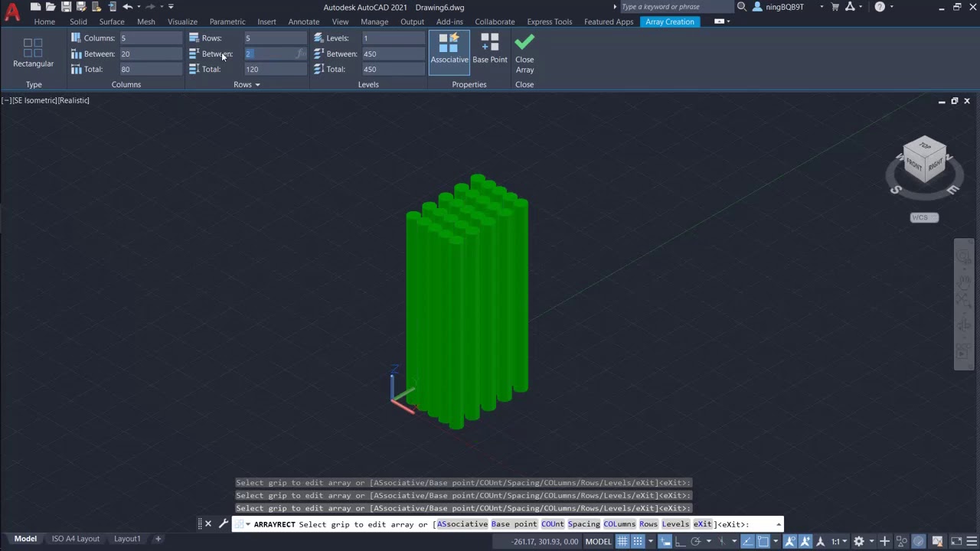The width and height of the screenshot is (980, 551).
Task: Click Close Array green checkmark
Action: tap(524, 52)
